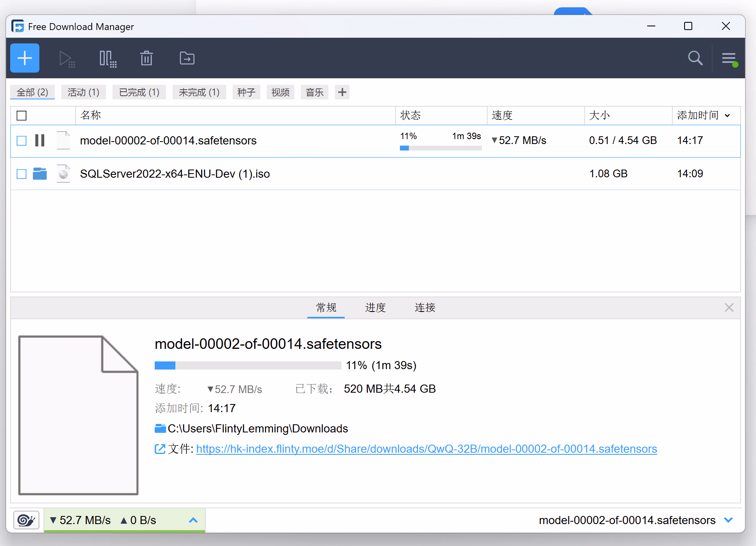Select checkbox for model-00002-of-00014.safetensors
The image size is (756, 546).
coord(22,141)
